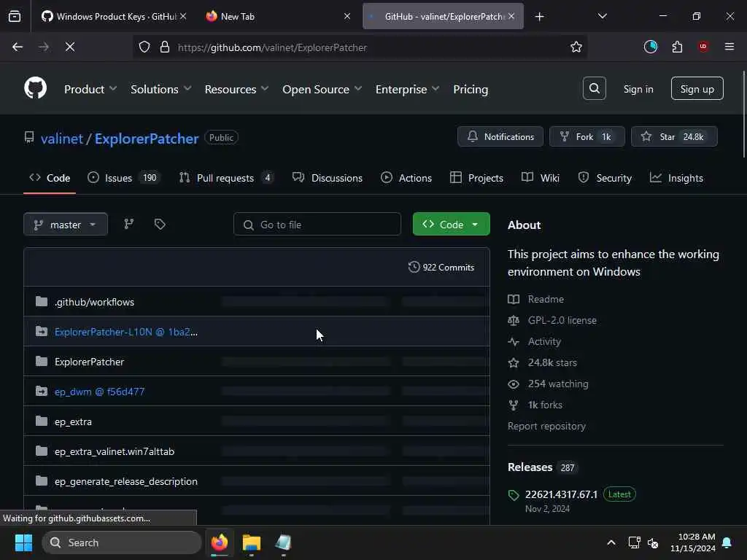Click the GitHub Octocat logo
This screenshot has width=747, height=560.
[35, 88]
